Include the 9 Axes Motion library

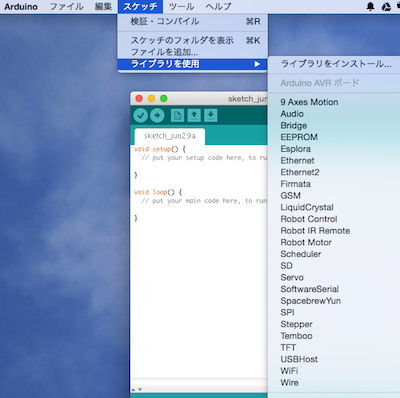[334, 102]
